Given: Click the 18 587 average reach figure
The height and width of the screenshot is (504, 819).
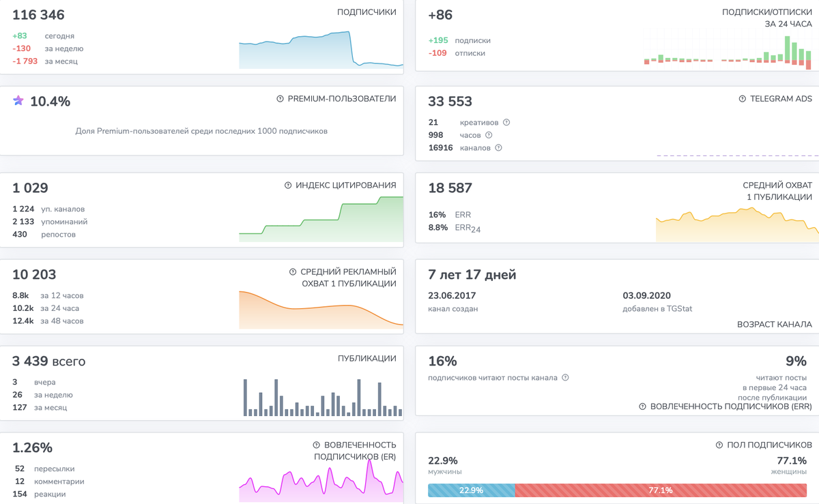Looking at the screenshot, I should tap(450, 188).
